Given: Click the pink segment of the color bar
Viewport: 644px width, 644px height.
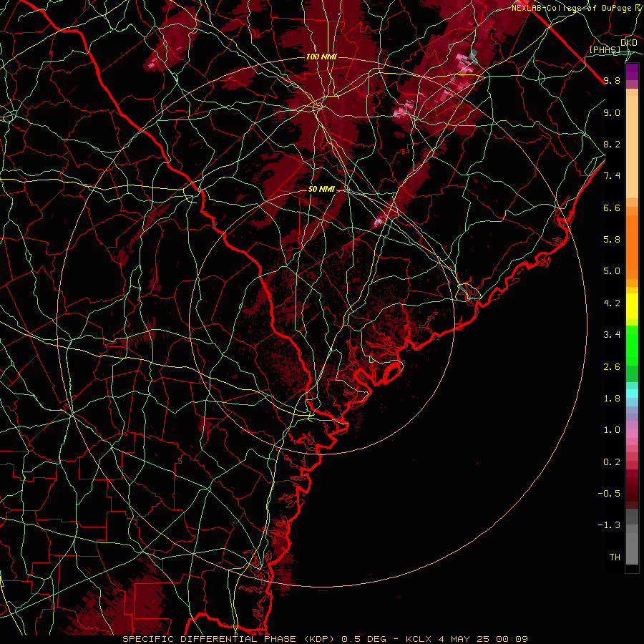Looking at the screenshot, I should (632, 434).
